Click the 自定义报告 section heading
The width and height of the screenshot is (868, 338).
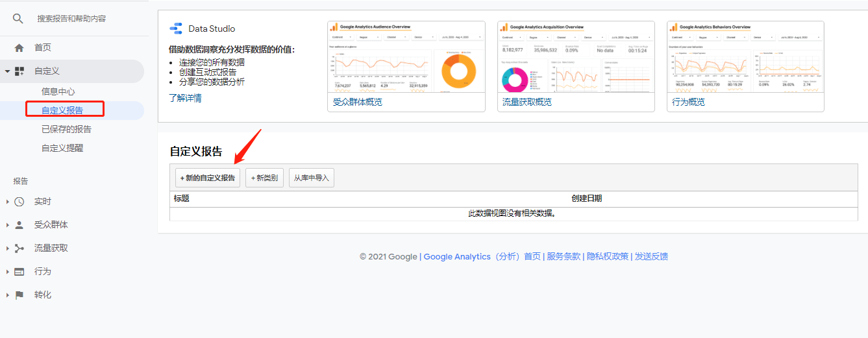pyautogui.click(x=196, y=152)
